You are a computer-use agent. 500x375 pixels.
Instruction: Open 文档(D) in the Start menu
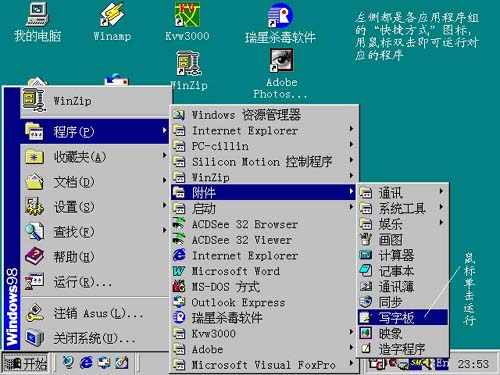[x=95, y=182]
